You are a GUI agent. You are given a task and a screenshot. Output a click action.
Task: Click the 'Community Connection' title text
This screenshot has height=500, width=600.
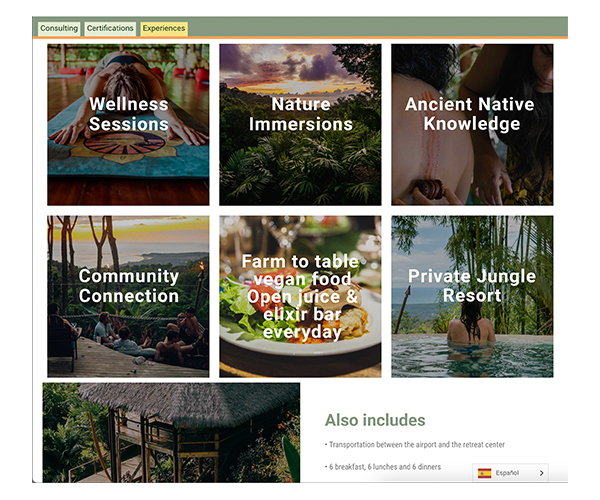(x=129, y=286)
